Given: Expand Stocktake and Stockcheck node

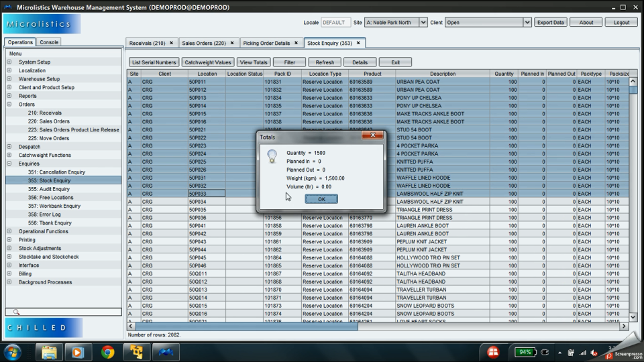Looking at the screenshot, I should (x=9, y=257).
